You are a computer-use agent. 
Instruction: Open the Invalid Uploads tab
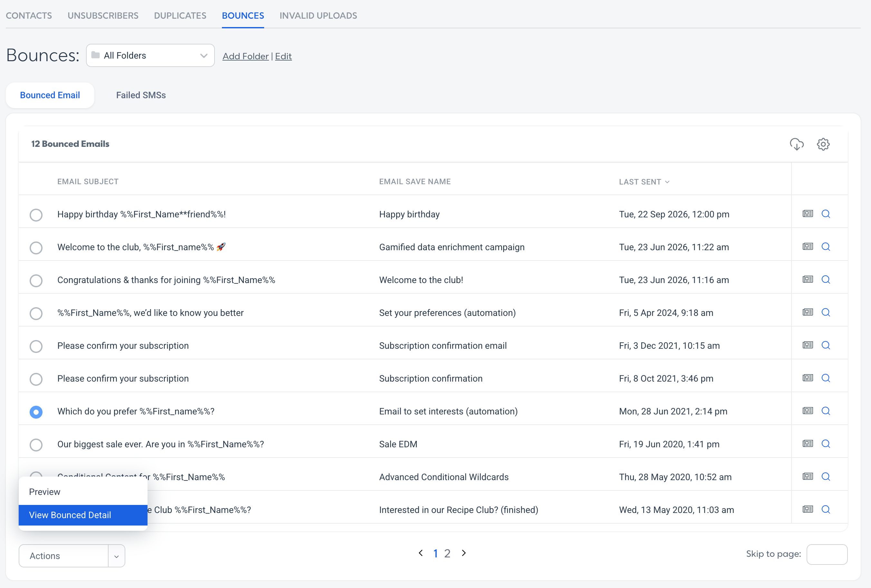click(x=318, y=16)
